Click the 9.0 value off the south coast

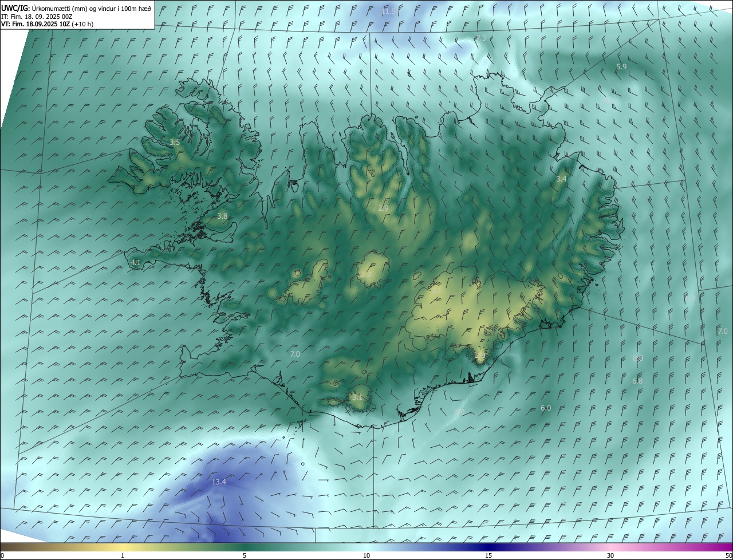[x=459, y=412]
